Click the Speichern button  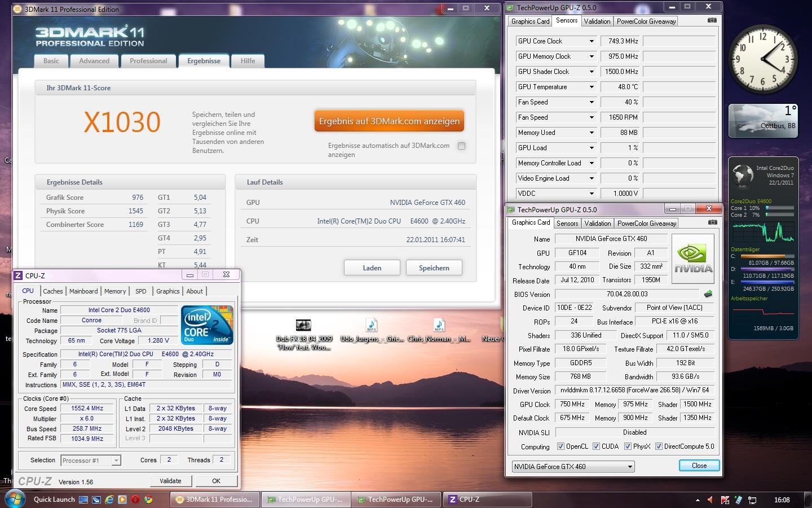point(434,268)
